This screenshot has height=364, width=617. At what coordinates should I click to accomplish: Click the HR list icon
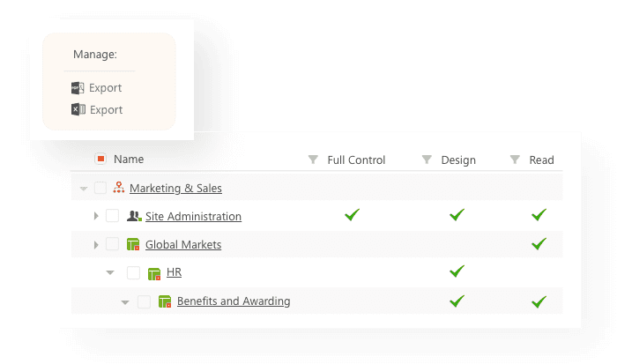(x=154, y=273)
